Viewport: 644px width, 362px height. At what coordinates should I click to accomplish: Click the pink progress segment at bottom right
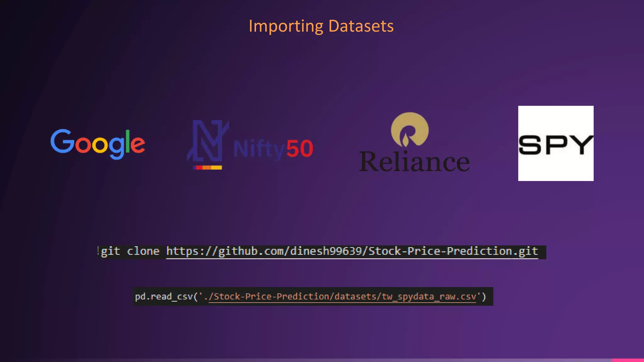tap(628, 360)
